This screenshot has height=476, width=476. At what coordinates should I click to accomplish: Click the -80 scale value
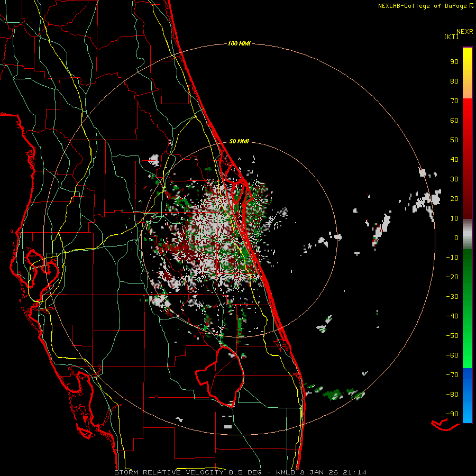(x=452, y=395)
